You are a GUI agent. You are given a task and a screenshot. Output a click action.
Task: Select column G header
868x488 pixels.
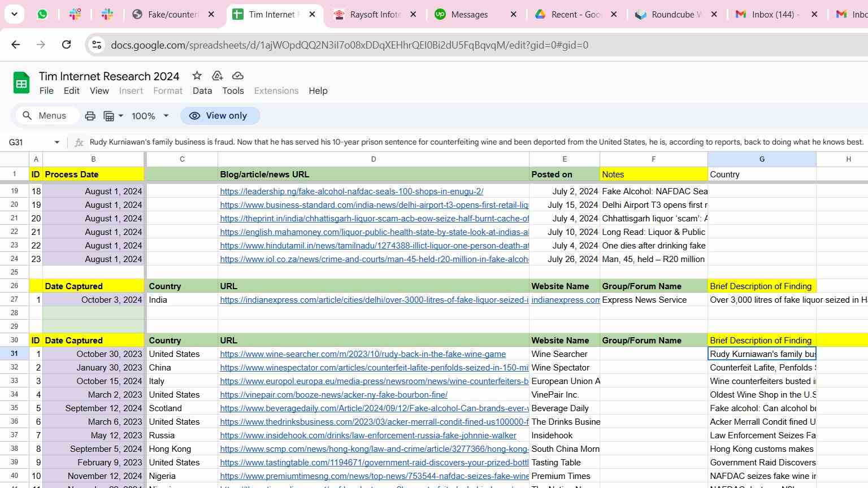[x=761, y=159]
